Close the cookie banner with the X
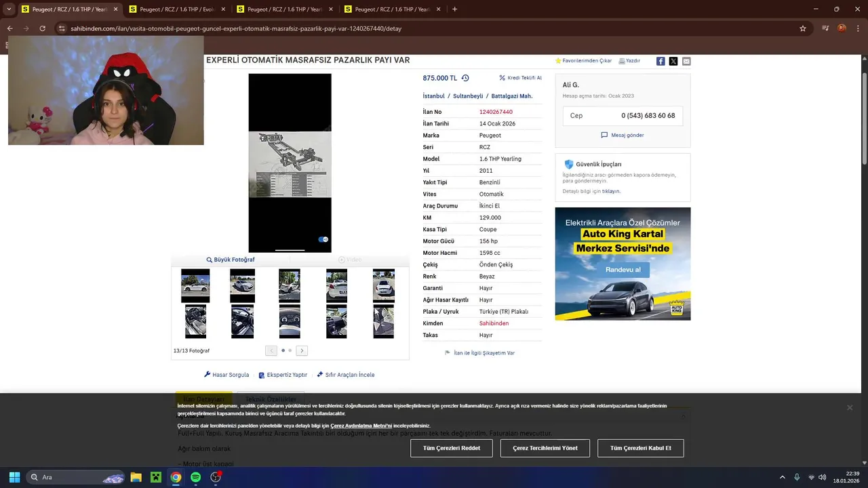 click(849, 407)
